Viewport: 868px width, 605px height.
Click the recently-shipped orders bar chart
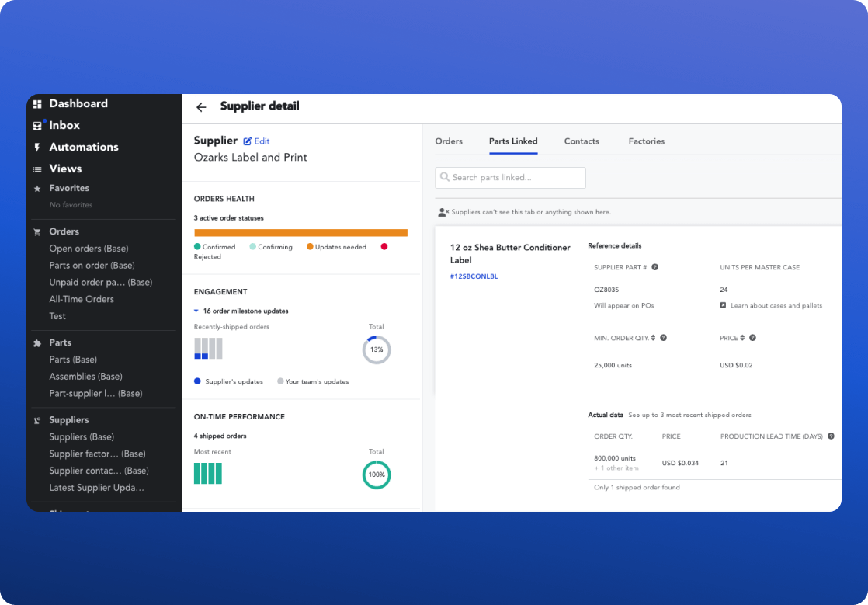click(208, 349)
